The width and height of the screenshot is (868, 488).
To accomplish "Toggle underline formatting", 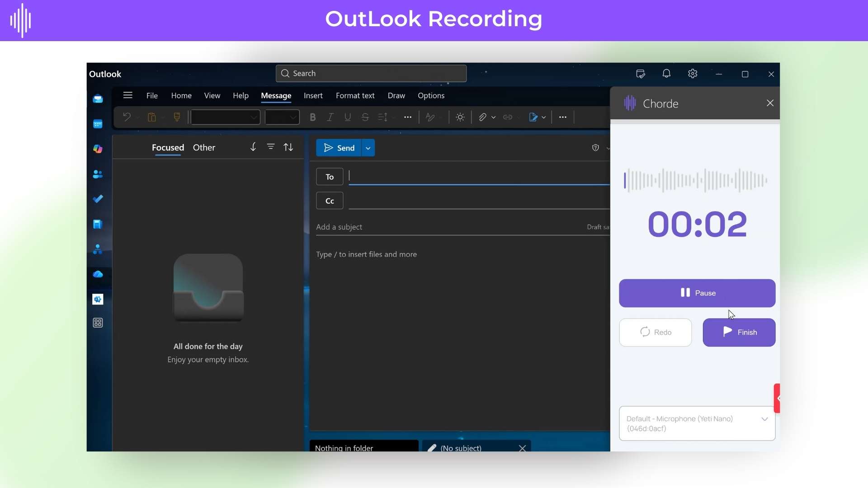I will click(347, 117).
